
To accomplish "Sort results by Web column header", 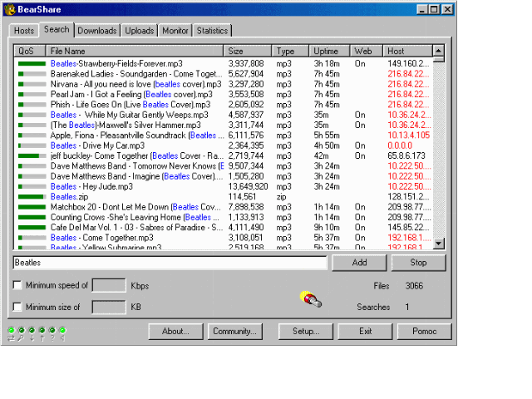I will (367, 51).
